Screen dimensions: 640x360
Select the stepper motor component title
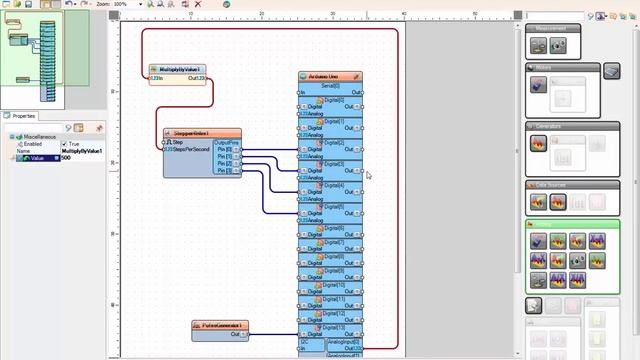coord(202,133)
